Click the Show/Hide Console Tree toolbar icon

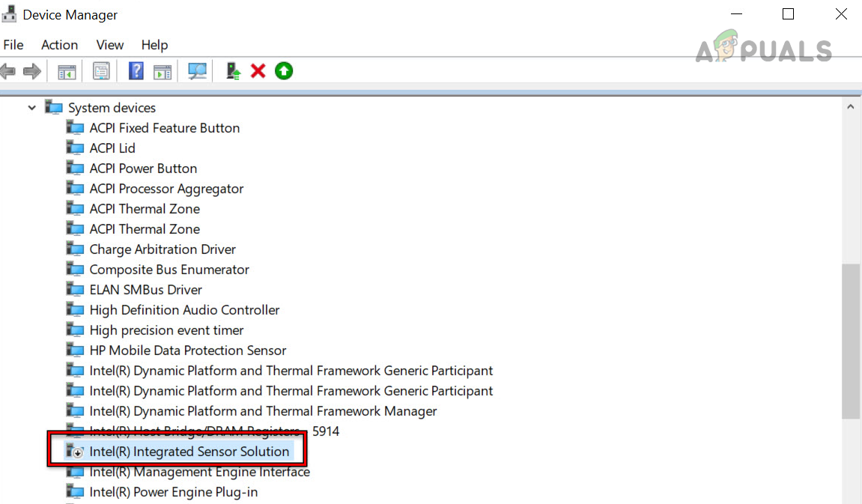(x=66, y=71)
